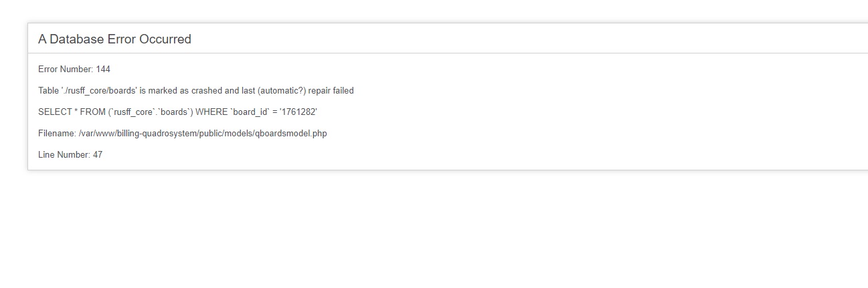
Task: Click the 'repair failed' words
Action: coord(331,91)
